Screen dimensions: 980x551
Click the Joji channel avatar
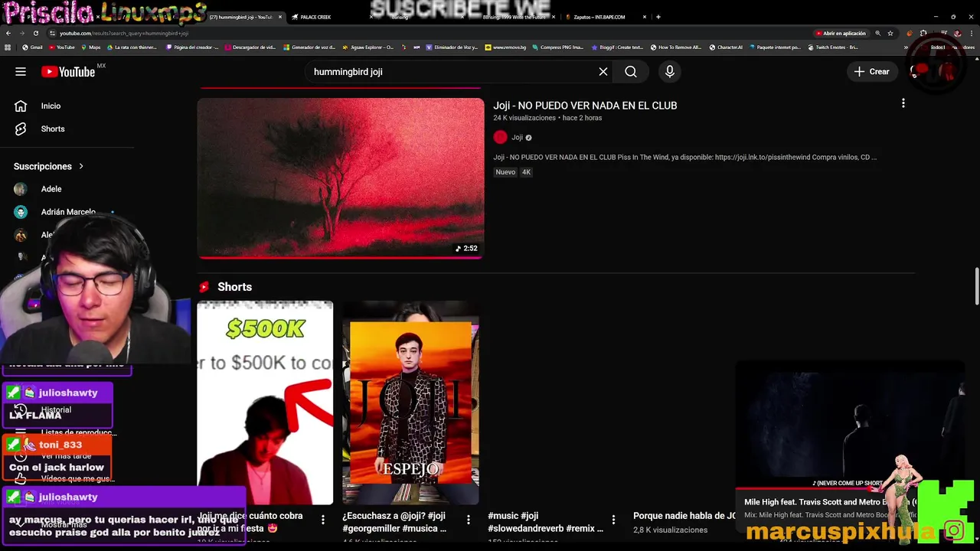coord(501,137)
